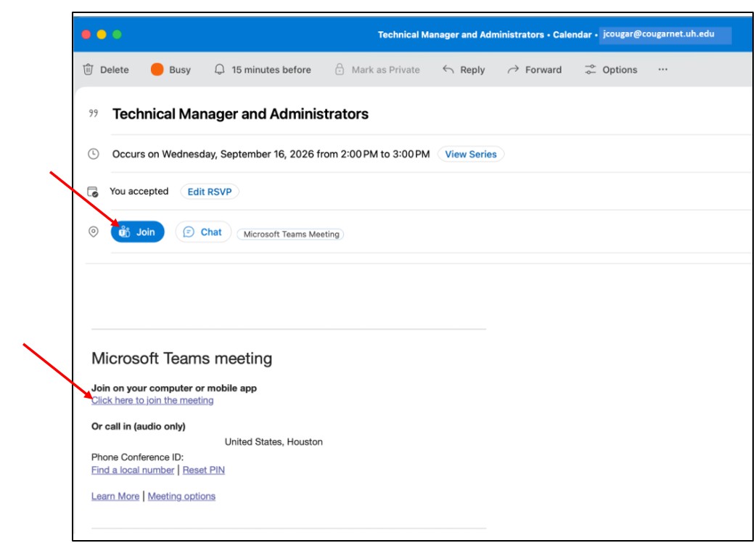The height and width of the screenshot is (543, 756).
Task: Open Click here to join the meeting link
Action: pyautogui.click(x=152, y=400)
